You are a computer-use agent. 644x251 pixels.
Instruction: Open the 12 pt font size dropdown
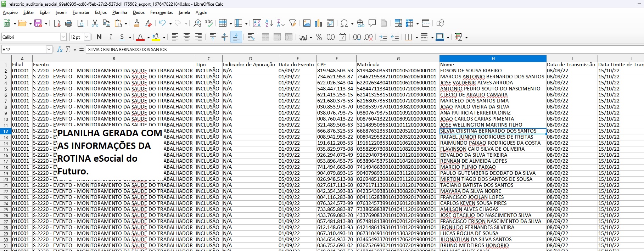click(87, 37)
